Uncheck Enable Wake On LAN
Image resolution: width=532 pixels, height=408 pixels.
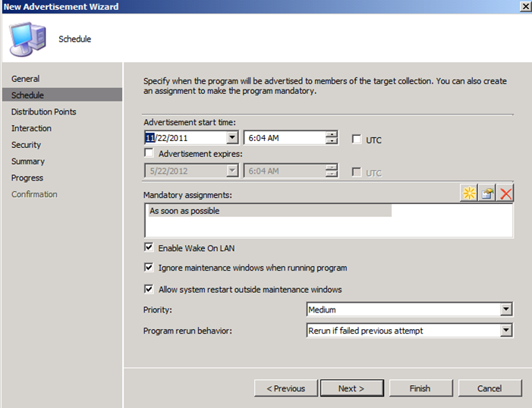[149, 247]
